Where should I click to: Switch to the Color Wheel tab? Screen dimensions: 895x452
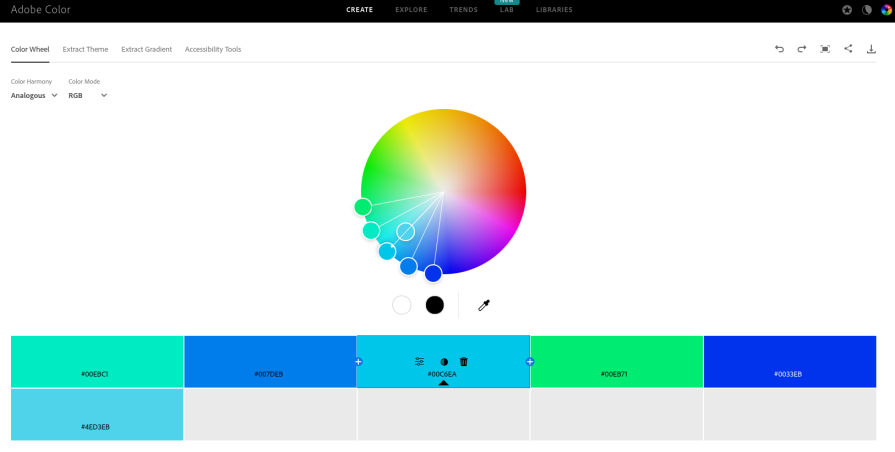(x=30, y=49)
